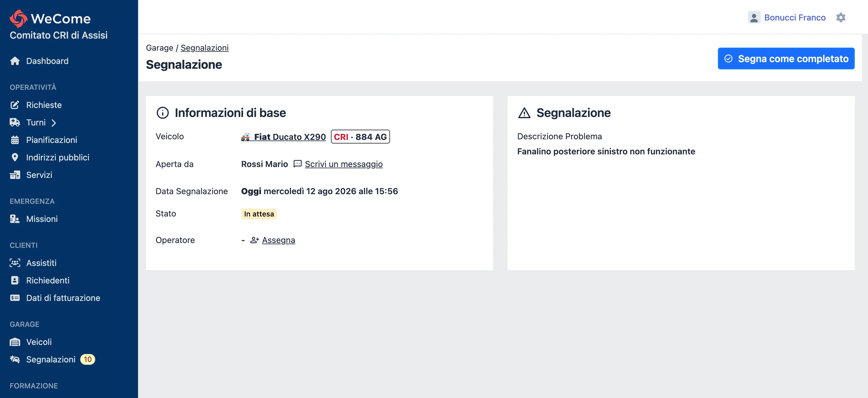
Task: Click the Assistiti people icon
Action: (x=15, y=263)
